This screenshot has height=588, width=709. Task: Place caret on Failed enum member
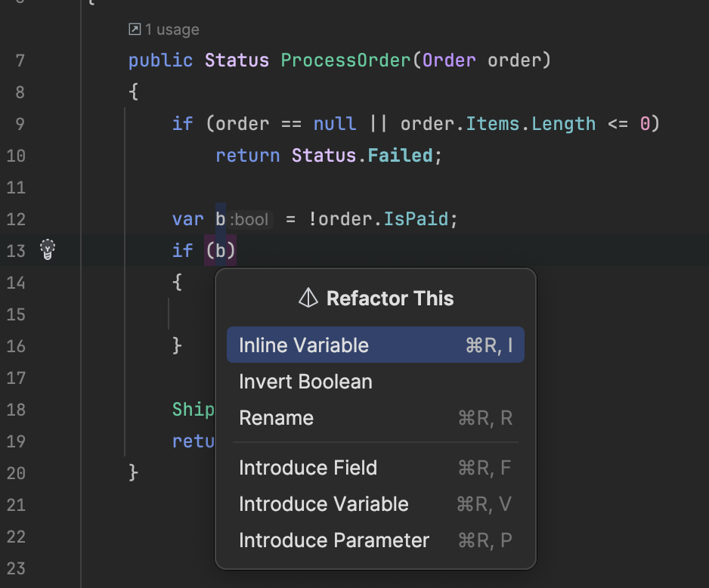click(x=400, y=156)
